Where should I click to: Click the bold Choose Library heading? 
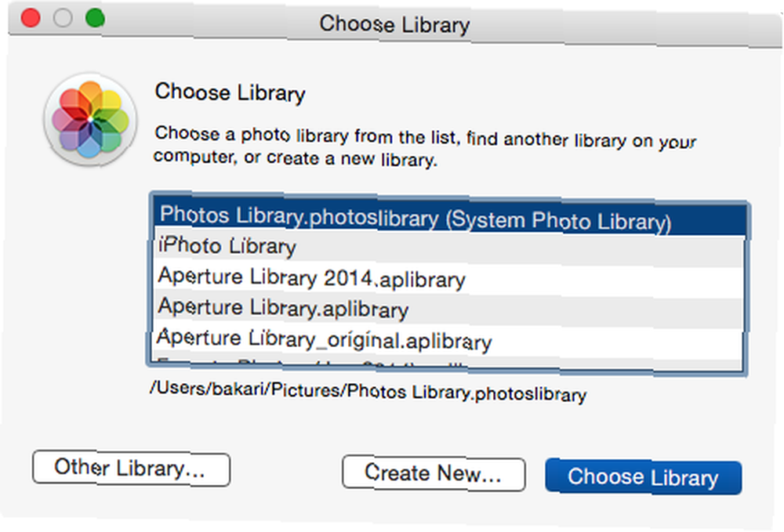point(230,93)
